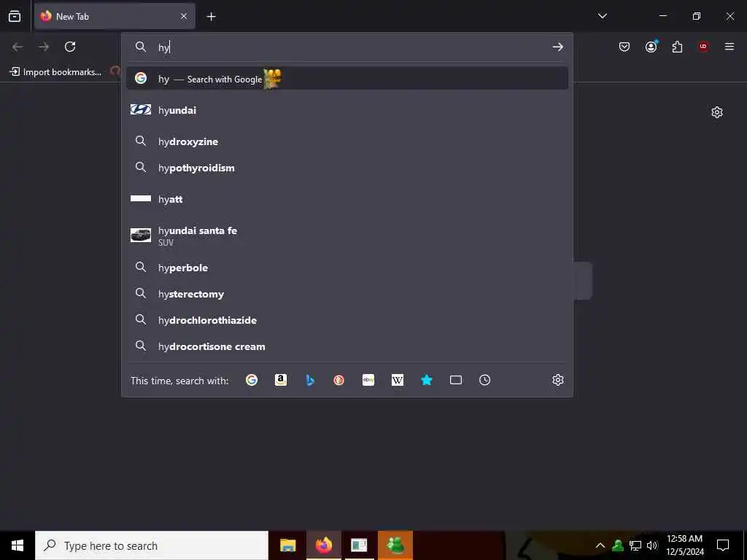Search this time with Google
Image resolution: width=747 pixels, height=560 pixels.
252,380
